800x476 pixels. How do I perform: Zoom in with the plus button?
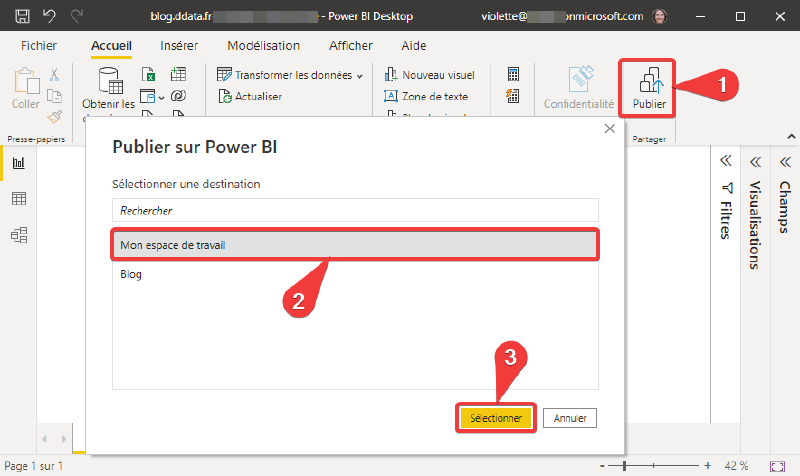[708, 466]
